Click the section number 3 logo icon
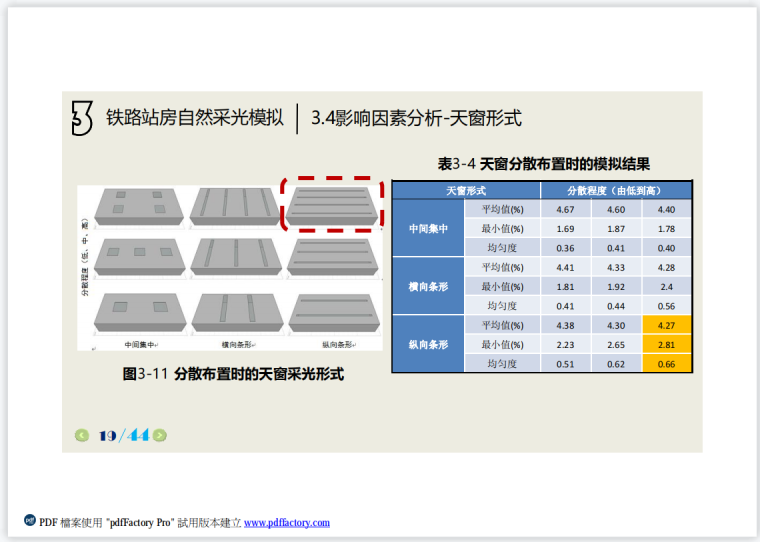Screen dimensions: 760x542 pyautogui.click(x=82, y=118)
